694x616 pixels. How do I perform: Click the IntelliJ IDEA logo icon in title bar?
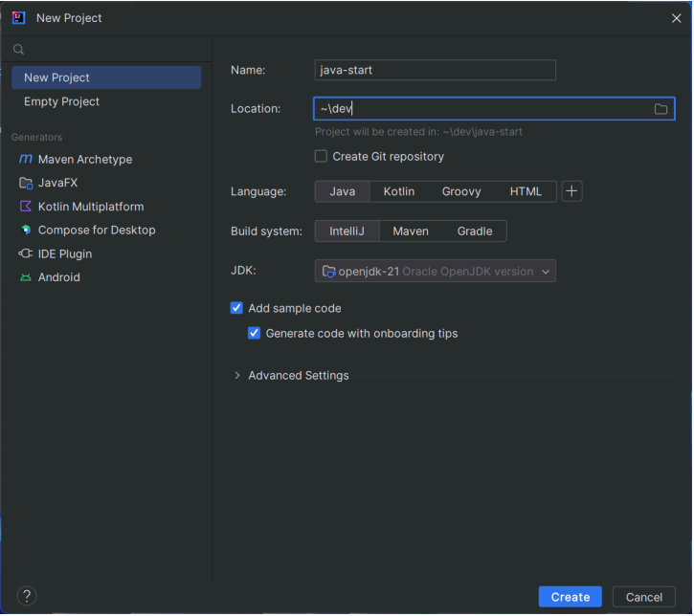[18, 17]
